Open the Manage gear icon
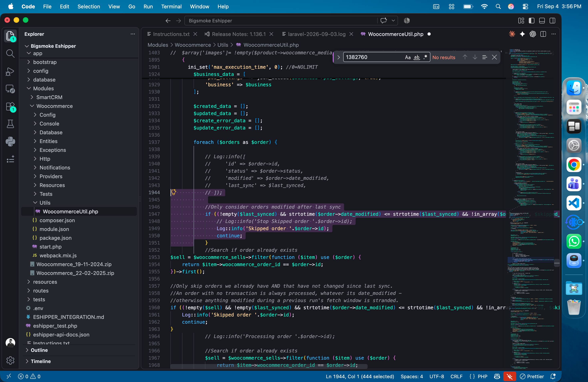Image resolution: width=588 pixels, height=382 pixels. 10,360
